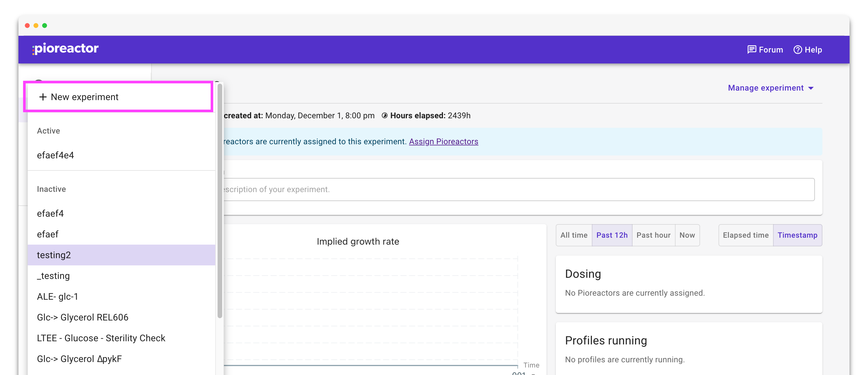The width and height of the screenshot is (868, 375).
Task: Select Now time range
Action: click(687, 235)
